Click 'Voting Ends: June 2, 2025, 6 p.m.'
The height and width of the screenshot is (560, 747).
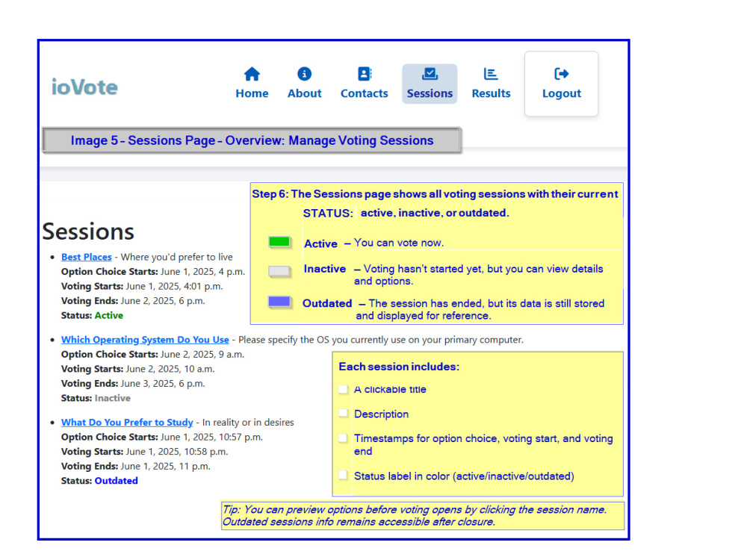click(x=133, y=301)
